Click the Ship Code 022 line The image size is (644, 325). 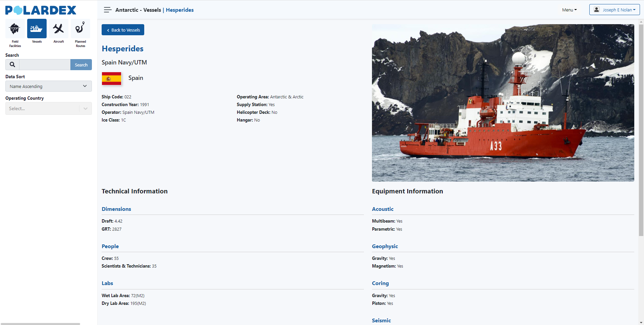[116, 97]
